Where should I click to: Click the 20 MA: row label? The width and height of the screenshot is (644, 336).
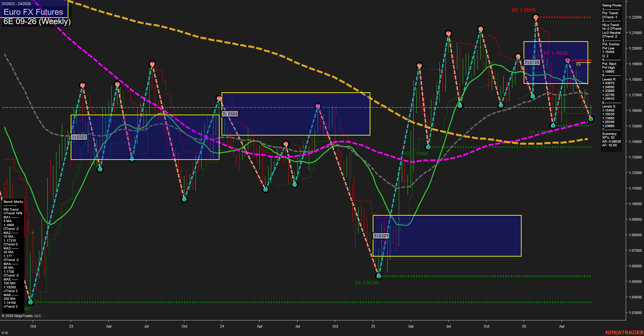pos(9,252)
